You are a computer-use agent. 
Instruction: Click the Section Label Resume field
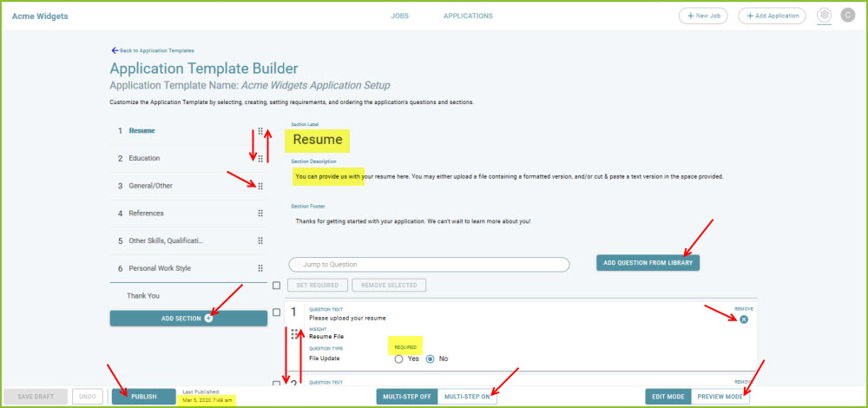click(x=318, y=141)
